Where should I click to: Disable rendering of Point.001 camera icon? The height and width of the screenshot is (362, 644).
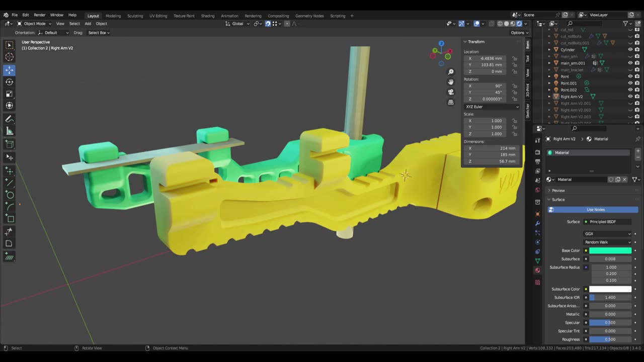coord(637,83)
